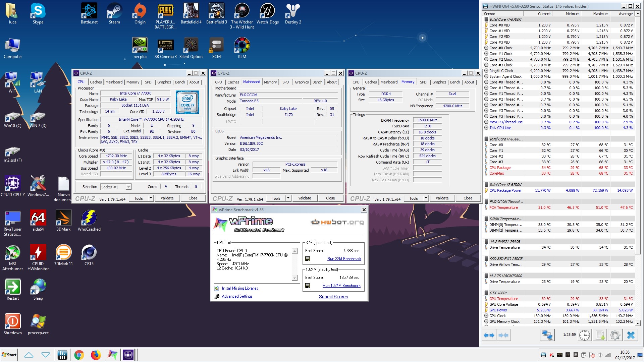The width and height of the screenshot is (644, 362).
Task: Click the taskbar clock showing 10:36
Action: (625, 355)
